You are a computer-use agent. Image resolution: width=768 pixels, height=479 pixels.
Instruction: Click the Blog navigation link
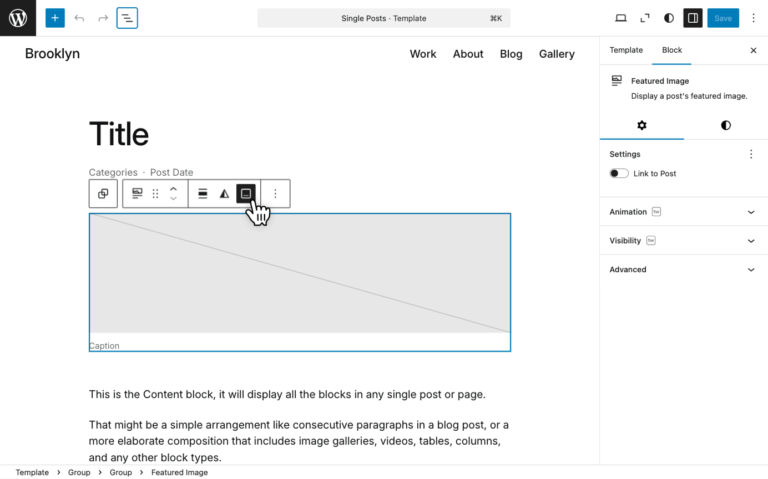(x=511, y=54)
